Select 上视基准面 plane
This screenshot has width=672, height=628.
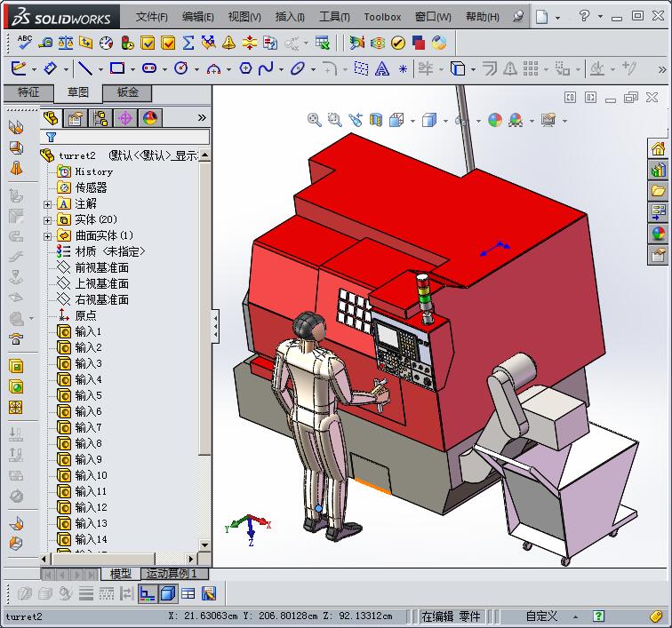click(x=102, y=283)
